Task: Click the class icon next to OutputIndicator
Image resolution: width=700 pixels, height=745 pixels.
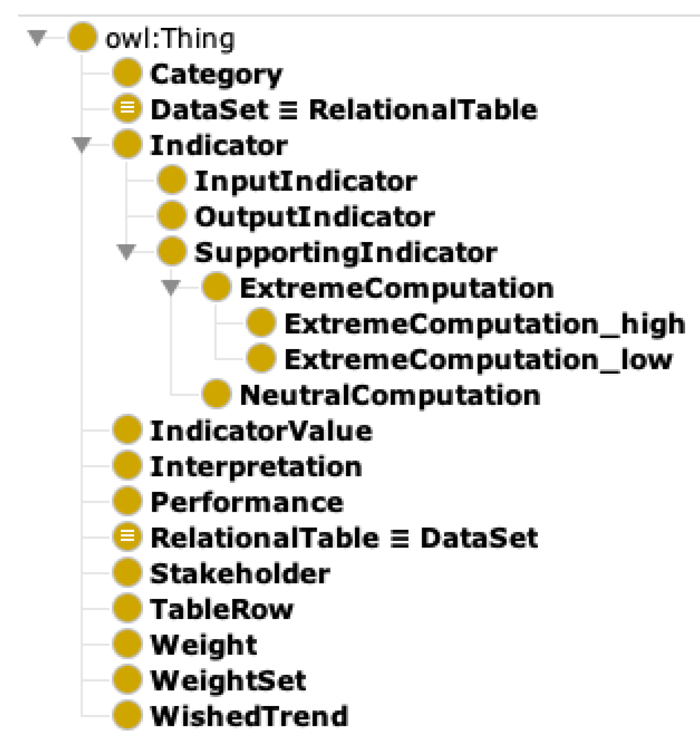Action: click(x=171, y=216)
